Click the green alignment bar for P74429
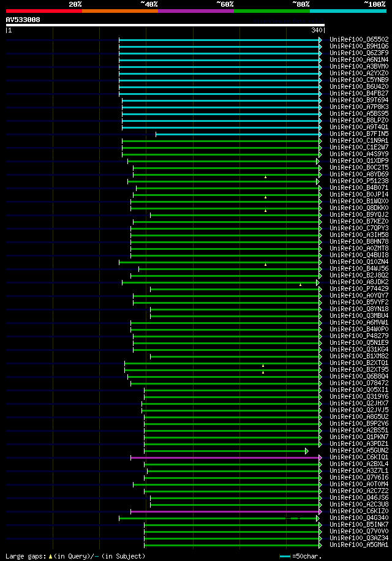 (235, 290)
